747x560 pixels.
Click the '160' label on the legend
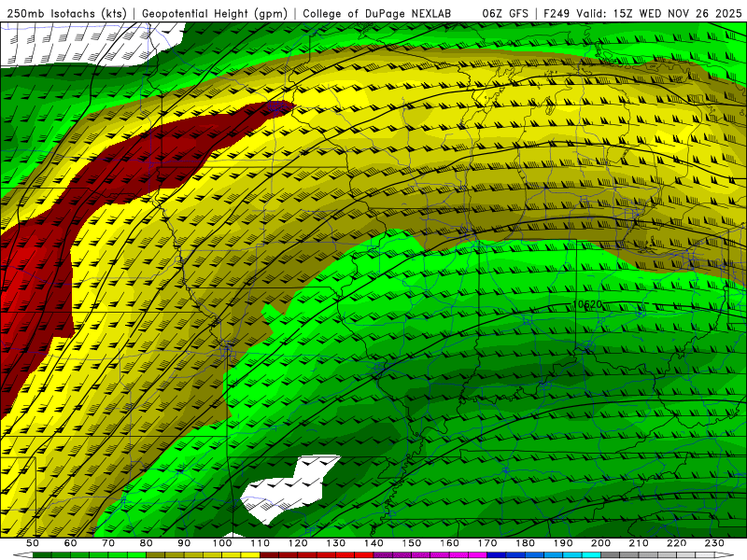pyautogui.click(x=449, y=543)
